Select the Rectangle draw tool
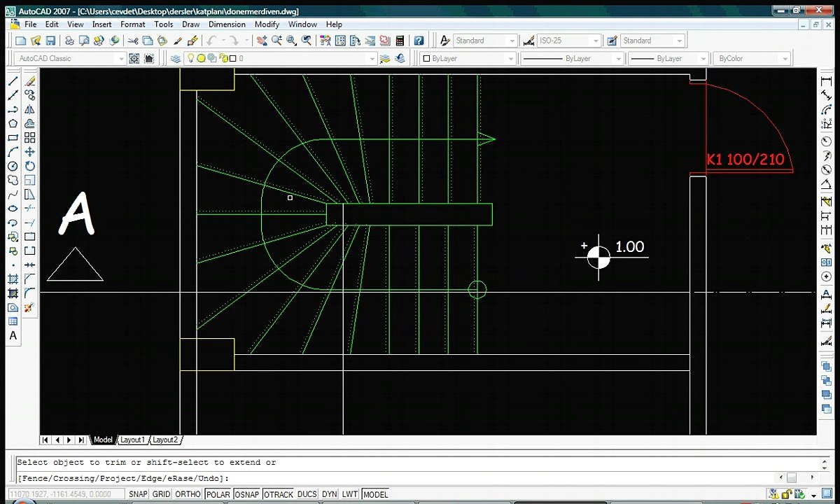The height and width of the screenshot is (504, 840). coord(13,138)
